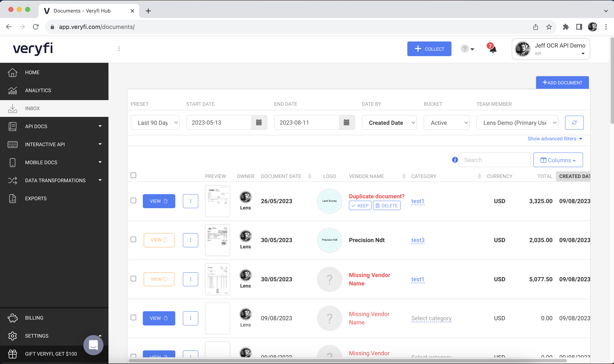Click the Start Date input field
Screen dimensions: 614x364
pos(219,123)
